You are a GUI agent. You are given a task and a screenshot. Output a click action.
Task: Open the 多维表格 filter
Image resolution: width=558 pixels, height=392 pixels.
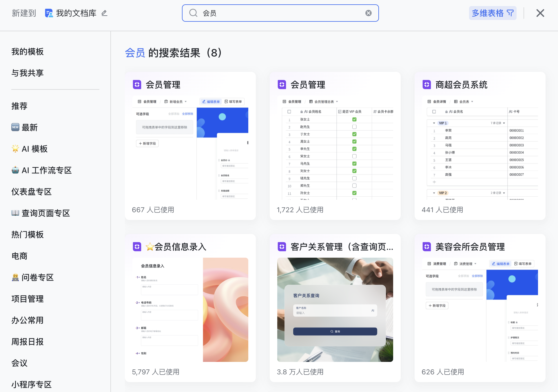click(x=493, y=13)
